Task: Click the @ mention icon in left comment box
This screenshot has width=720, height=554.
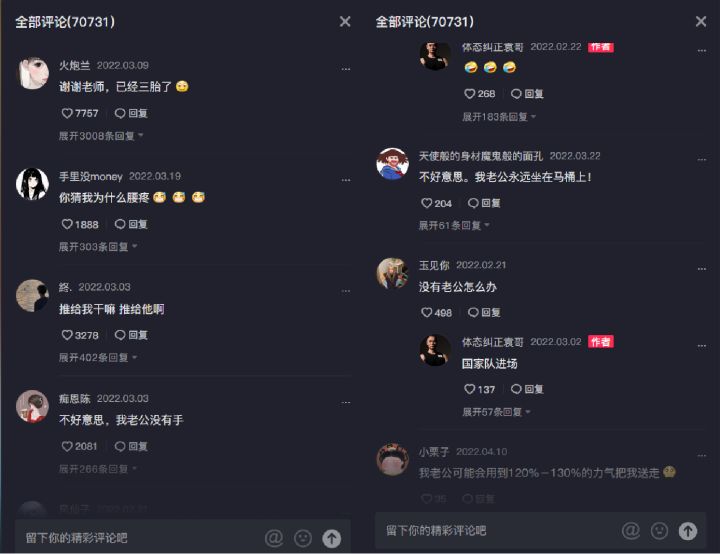Action: click(274, 537)
